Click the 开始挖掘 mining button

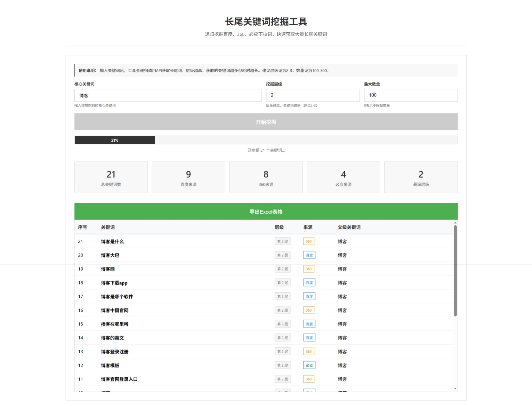(266, 121)
